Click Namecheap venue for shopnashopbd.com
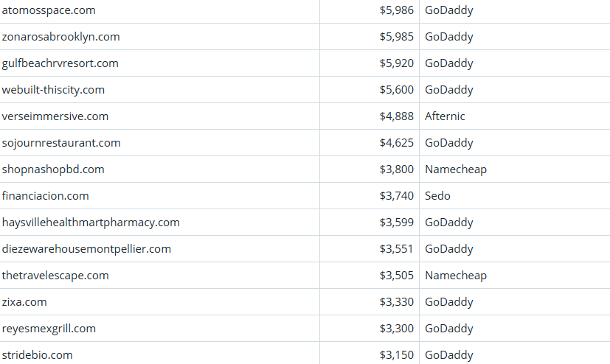The image size is (610, 364). (x=456, y=169)
